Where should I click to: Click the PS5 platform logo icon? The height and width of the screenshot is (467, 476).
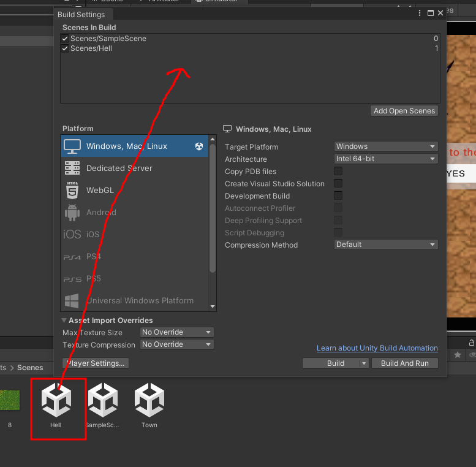pyautogui.click(x=72, y=279)
